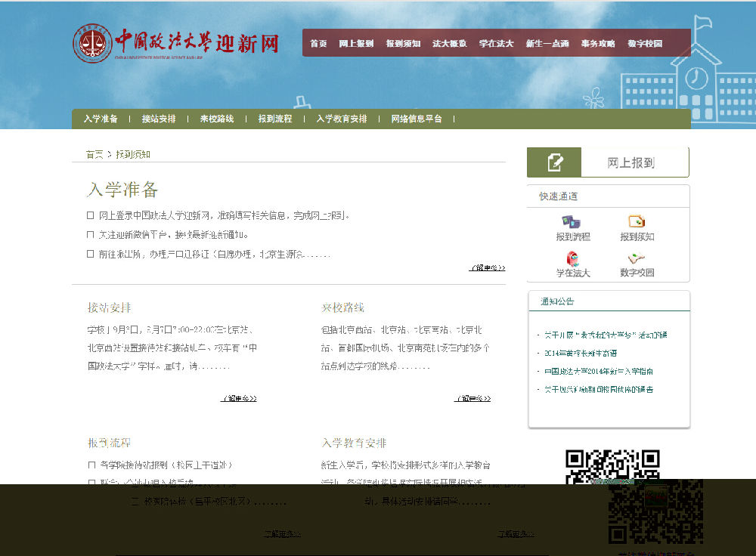This screenshot has height=556, width=756.
Task: Select 入学教育安排 in the green sub-navigation bar
Action: pos(342,119)
